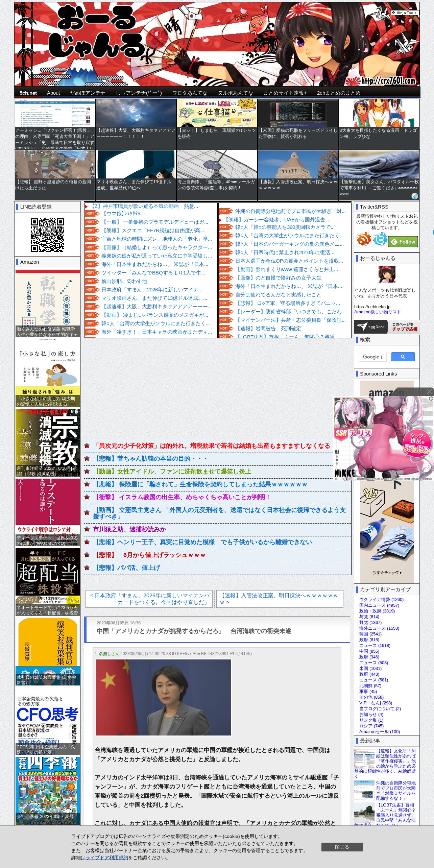Select ワロタあんてな in the nav bar

tap(190, 93)
